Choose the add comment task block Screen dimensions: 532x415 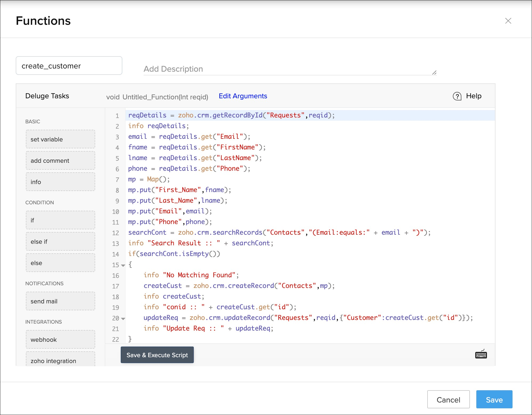pos(61,161)
